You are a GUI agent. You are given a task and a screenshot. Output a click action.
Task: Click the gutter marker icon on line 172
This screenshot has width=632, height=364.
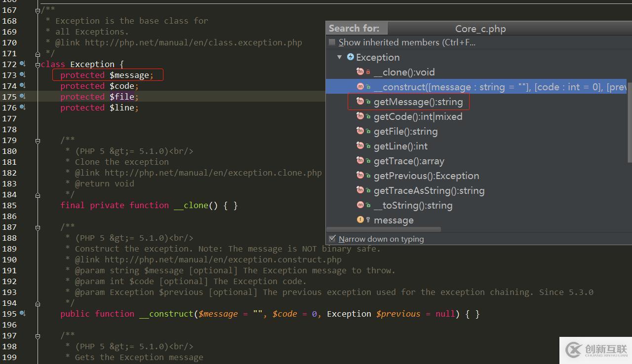[x=21, y=64]
